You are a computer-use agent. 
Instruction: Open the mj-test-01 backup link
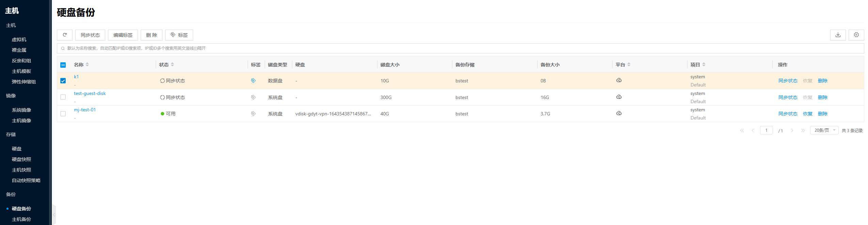point(85,110)
